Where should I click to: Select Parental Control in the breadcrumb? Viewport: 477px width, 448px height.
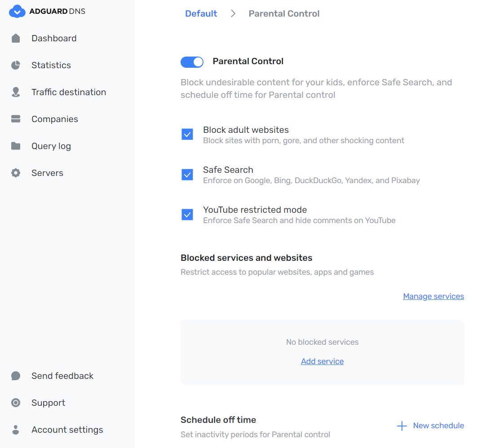pyautogui.click(x=284, y=13)
